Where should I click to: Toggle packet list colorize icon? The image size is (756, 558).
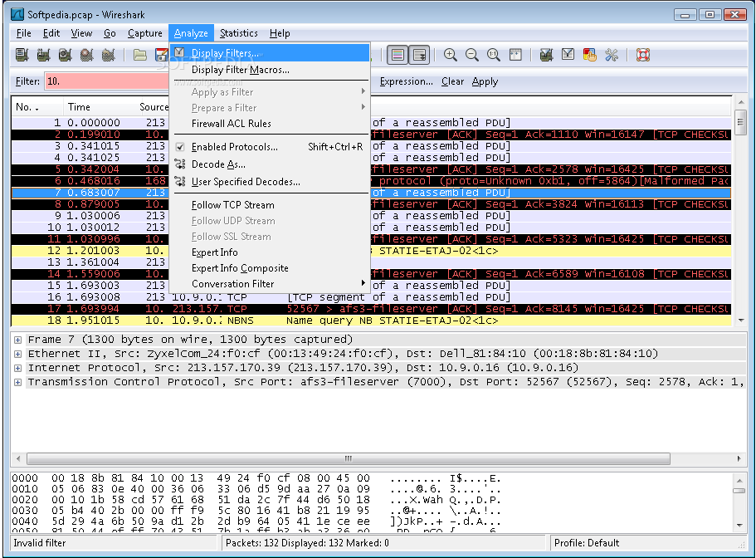[x=398, y=55]
